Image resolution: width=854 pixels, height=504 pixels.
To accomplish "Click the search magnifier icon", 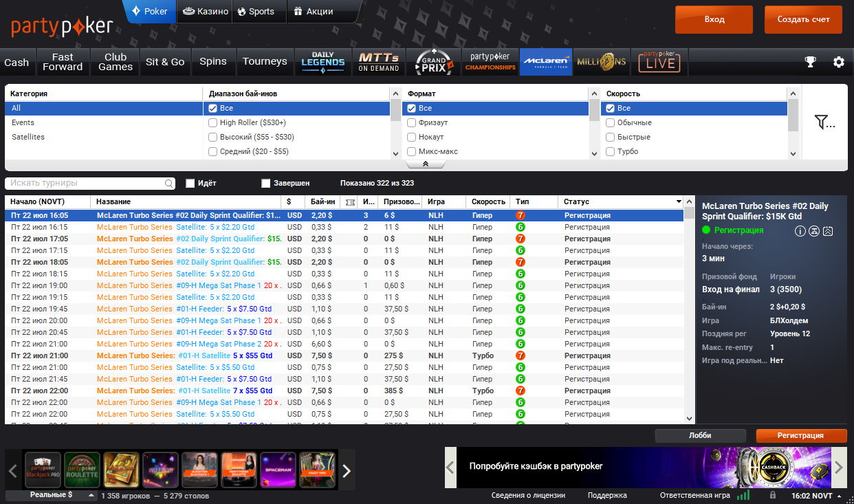I will pos(169,184).
